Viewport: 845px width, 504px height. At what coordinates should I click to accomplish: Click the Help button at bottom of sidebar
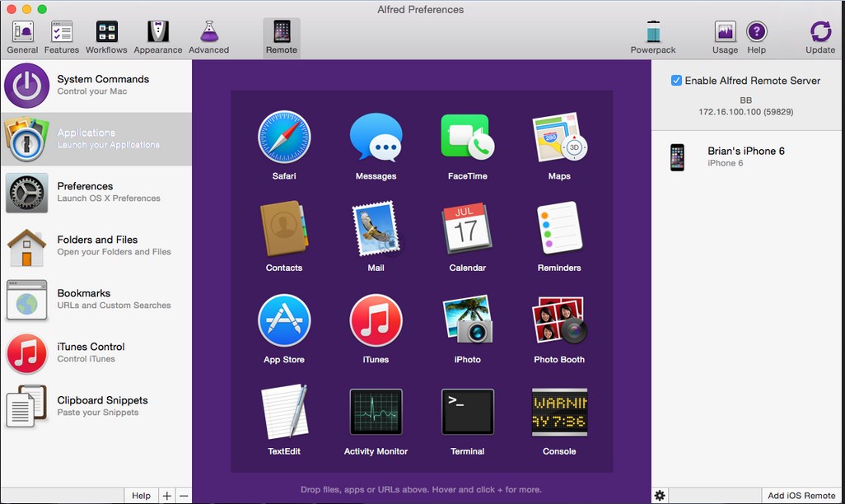coord(142,495)
